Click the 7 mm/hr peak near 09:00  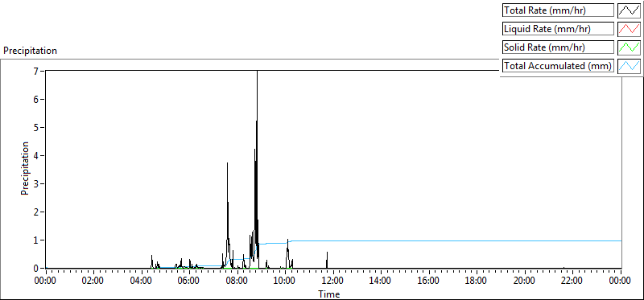coord(257,72)
